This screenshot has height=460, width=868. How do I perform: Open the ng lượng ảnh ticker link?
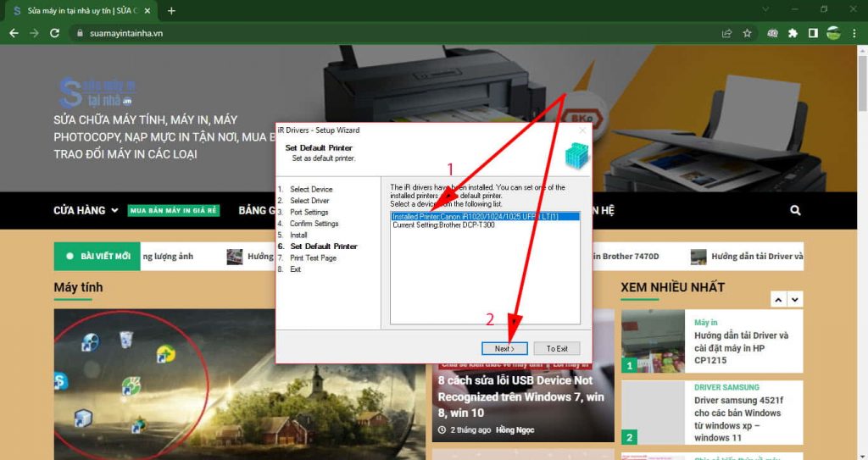point(168,257)
